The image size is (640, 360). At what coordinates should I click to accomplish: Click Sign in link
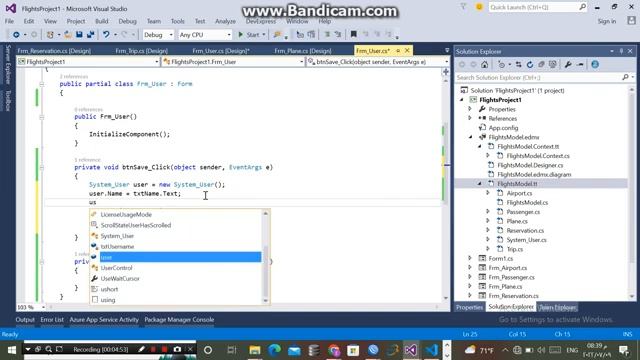[607, 21]
